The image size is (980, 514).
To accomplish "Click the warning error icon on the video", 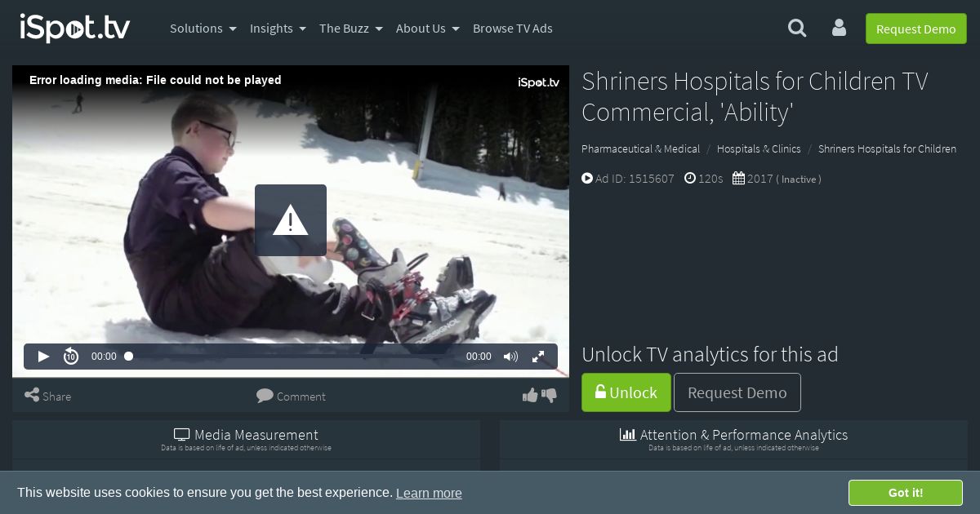I will (x=291, y=220).
